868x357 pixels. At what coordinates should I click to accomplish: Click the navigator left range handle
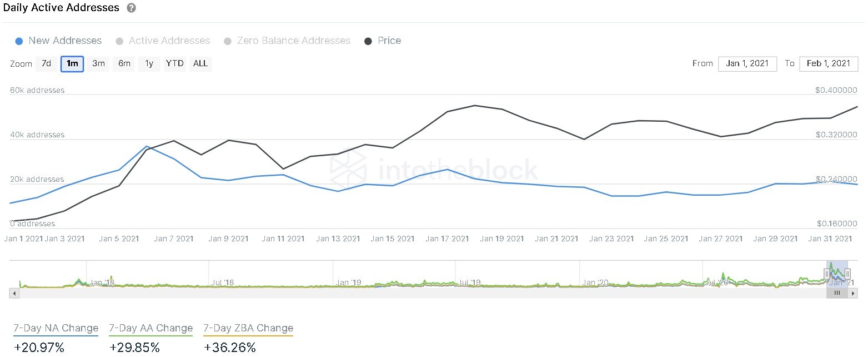(827, 273)
